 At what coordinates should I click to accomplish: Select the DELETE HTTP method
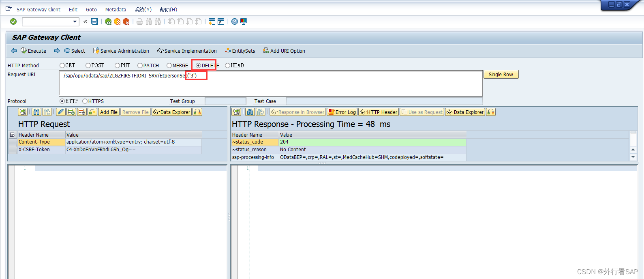[x=198, y=65]
